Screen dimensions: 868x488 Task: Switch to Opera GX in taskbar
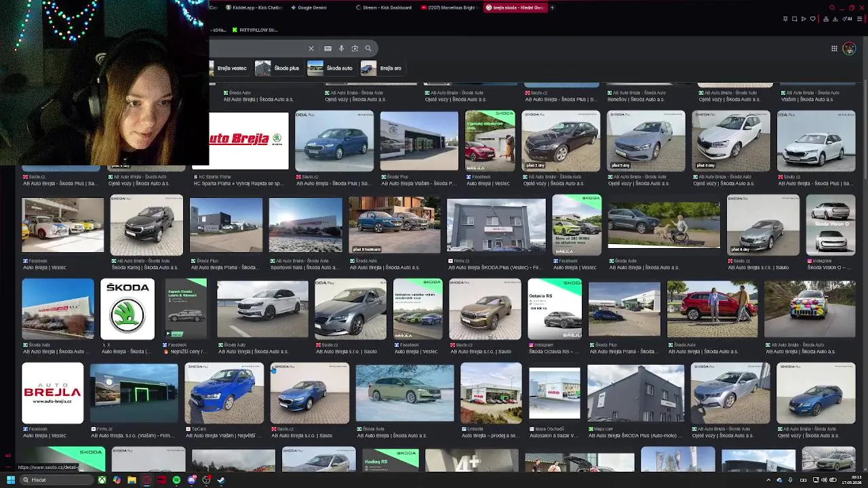146,480
